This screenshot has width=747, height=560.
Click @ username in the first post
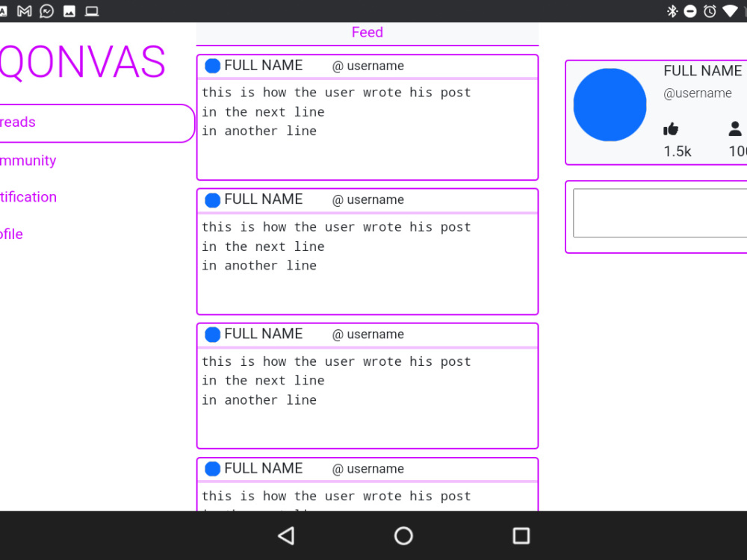(x=368, y=66)
